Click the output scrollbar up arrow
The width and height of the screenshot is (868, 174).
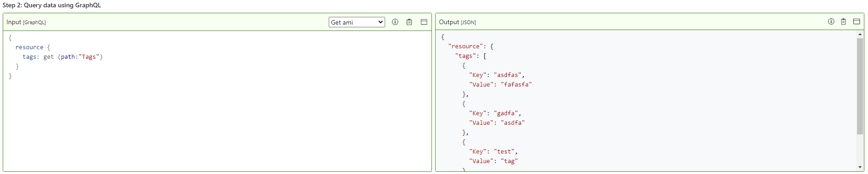[x=860, y=34]
